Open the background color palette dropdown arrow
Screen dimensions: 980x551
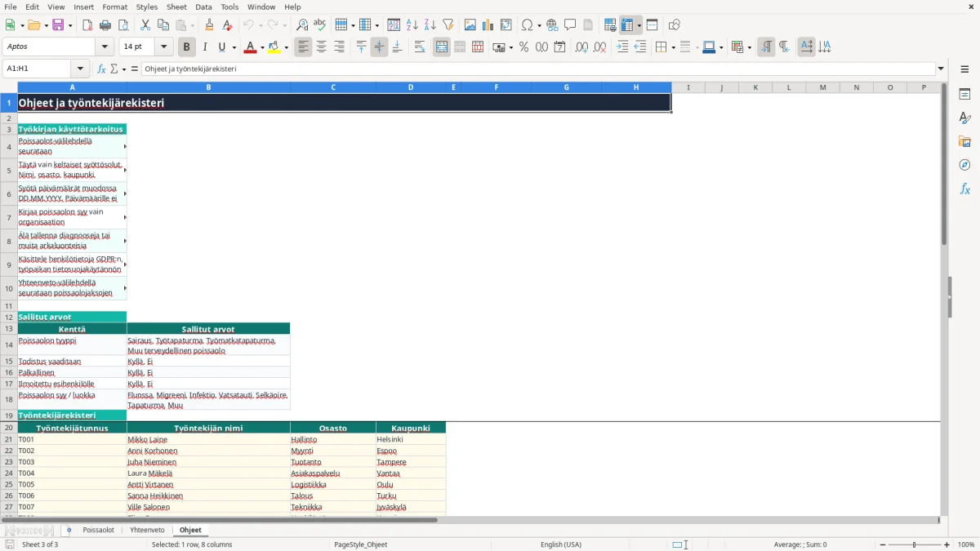pos(286,47)
